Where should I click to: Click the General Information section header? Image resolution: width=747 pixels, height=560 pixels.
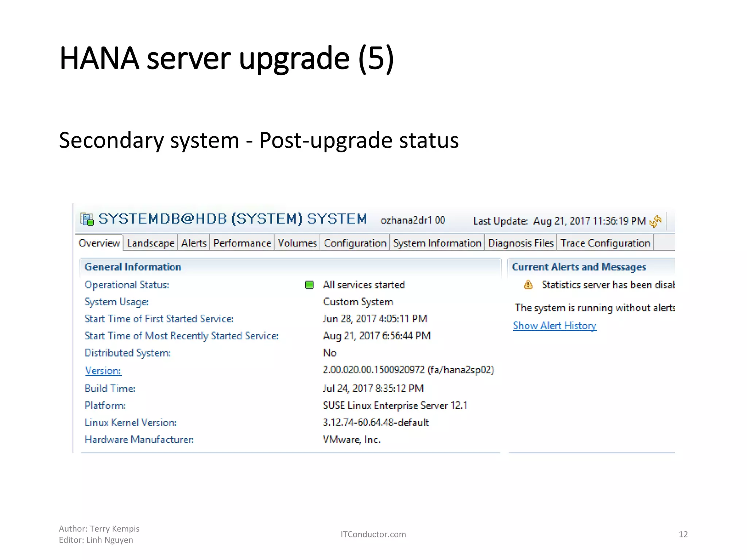[133, 267]
